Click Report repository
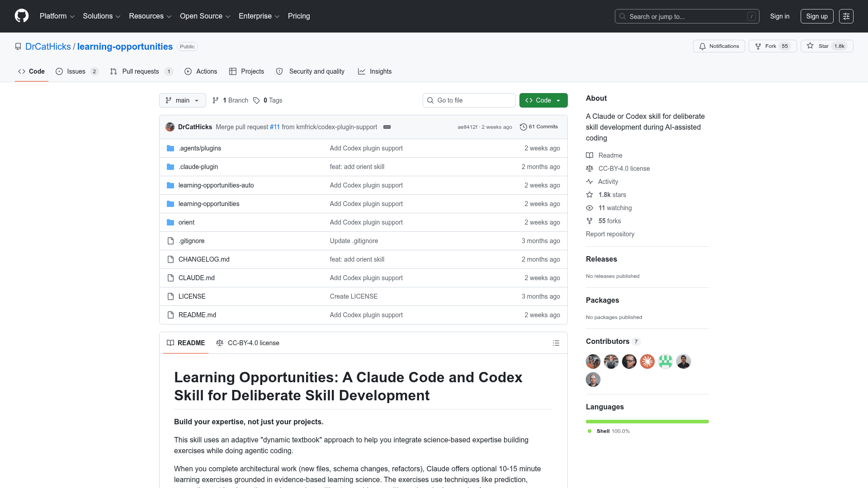The height and width of the screenshot is (488, 868). coord(610,234)
